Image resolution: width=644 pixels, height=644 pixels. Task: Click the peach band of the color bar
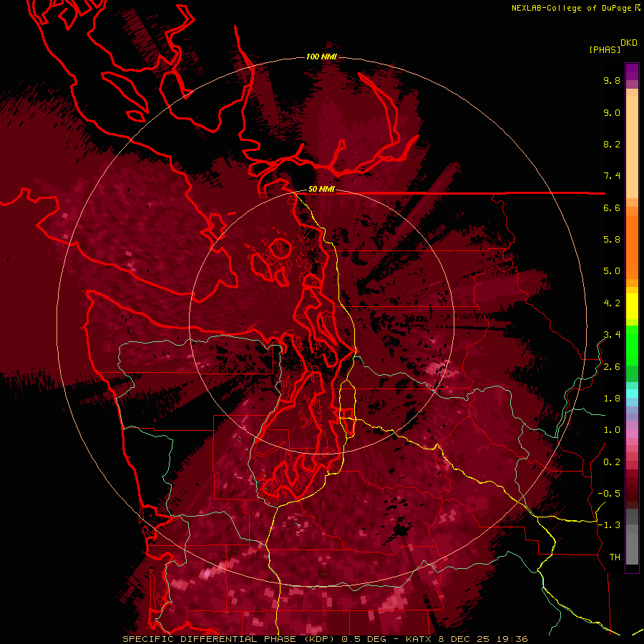pos(632,144)
